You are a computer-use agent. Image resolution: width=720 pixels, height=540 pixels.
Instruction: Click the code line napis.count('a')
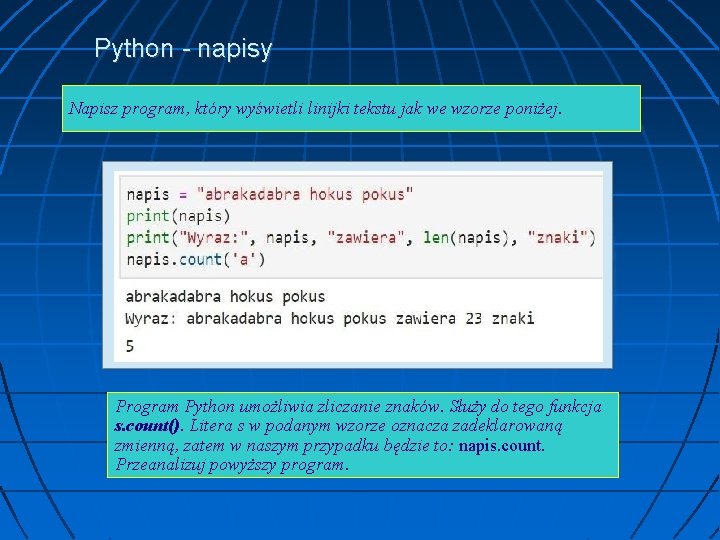[196, 260]
